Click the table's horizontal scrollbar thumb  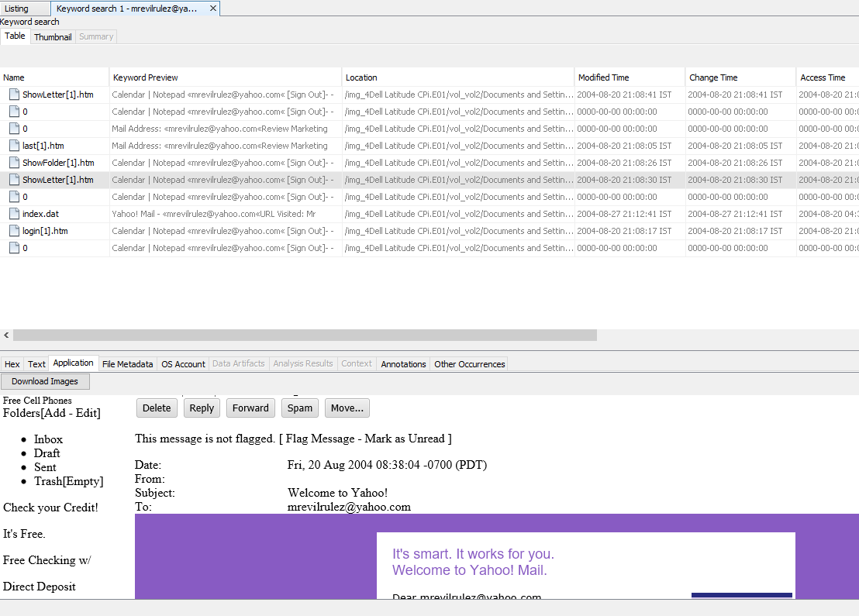pyautogui.click(x=305, y=335)
